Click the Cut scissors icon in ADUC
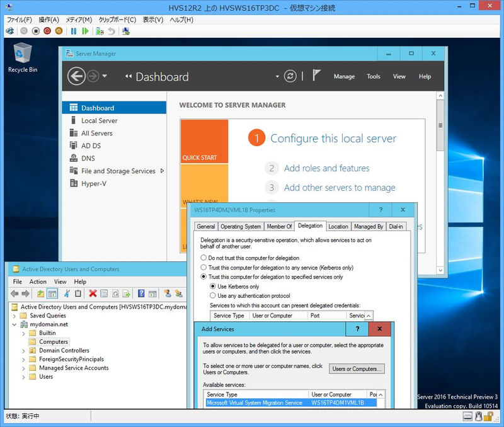Screen dimensions: 504x427 (x=67, y=293)
